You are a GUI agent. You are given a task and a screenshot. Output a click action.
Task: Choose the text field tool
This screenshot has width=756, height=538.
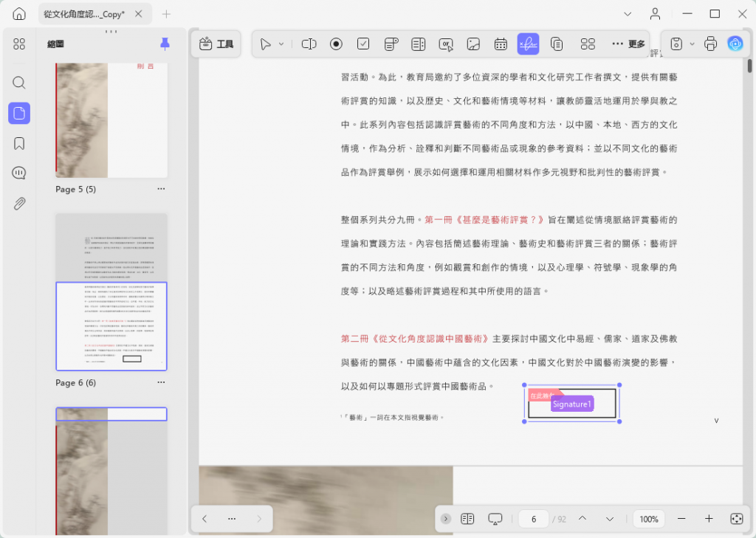coord(309,44)
